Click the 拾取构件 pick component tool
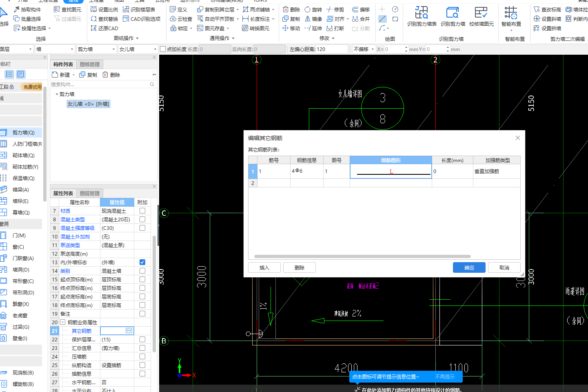Viewport: 588px width, 392px height. [x=27, y=9]
